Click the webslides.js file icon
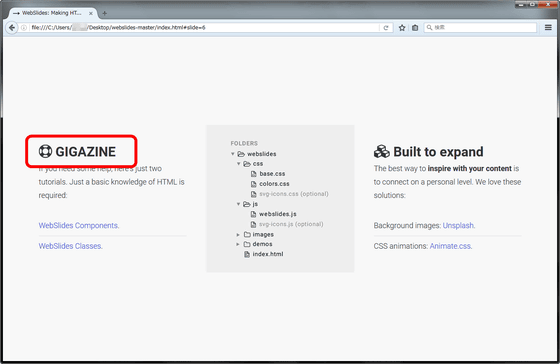The width and height of the screenshot is (560, 364). (254, 214)
